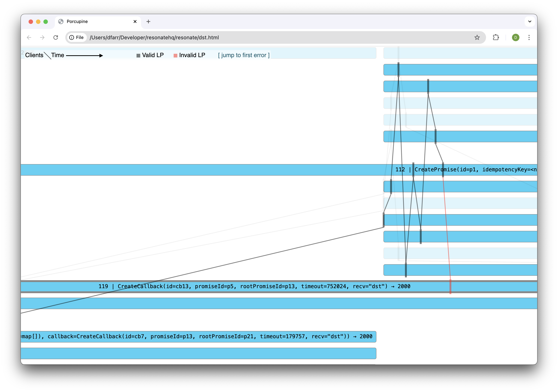The height and width of the screenshot is (392, 558).
Task: Click the red invalid LP marker on operation 119
Action: pos(450,286)
